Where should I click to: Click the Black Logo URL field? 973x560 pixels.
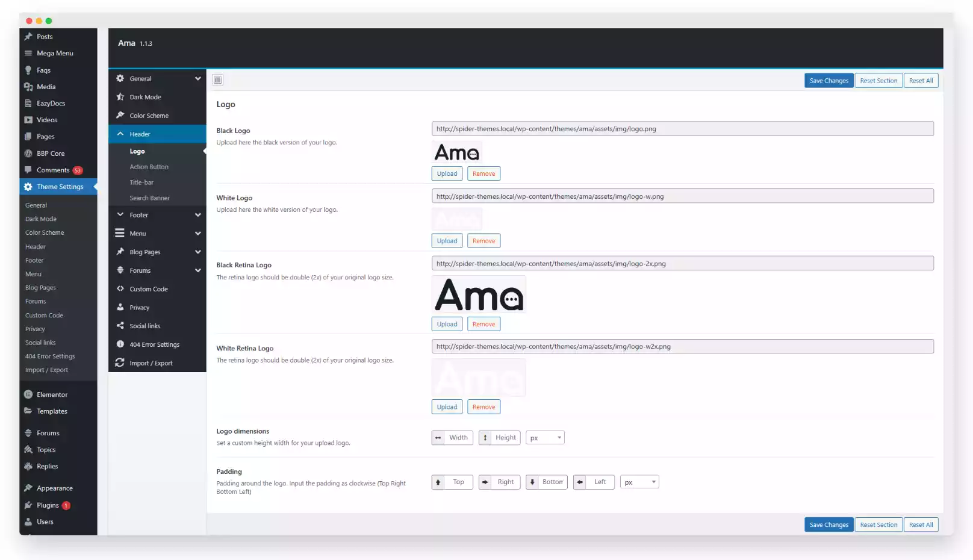click(682, 129)
